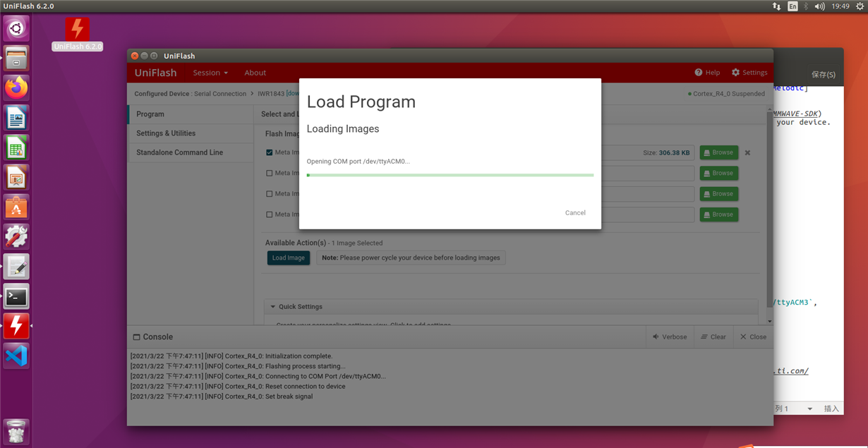Browse for the first Meta Image file
Image resolution: width=868 pixels, height=448 pixels.
(x=719, y=152)
